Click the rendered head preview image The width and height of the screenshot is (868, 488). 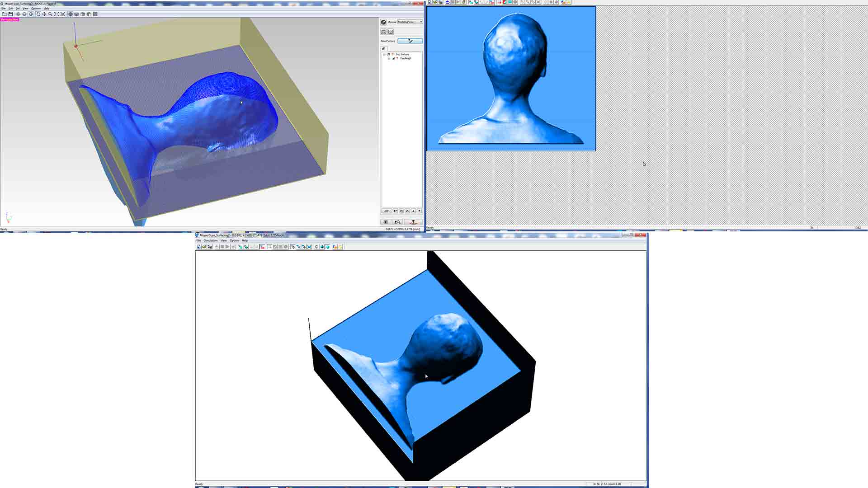pos(511,79)
